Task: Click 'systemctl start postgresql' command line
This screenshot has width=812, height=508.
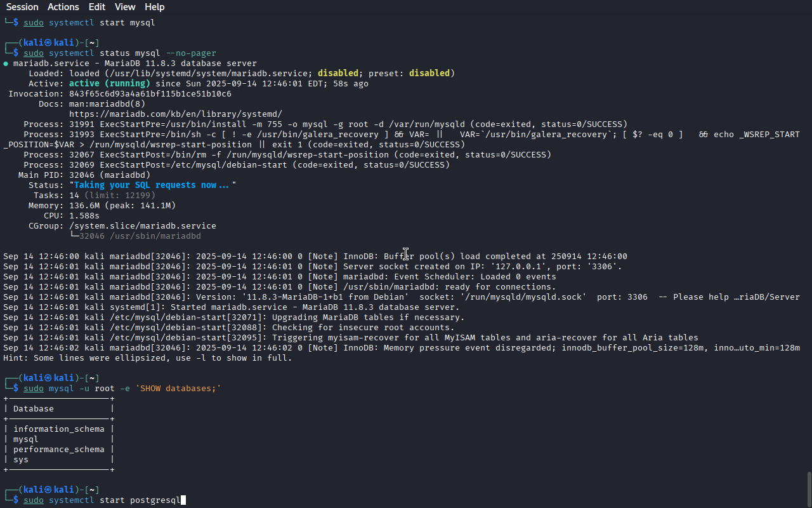Action: point(102,500)
